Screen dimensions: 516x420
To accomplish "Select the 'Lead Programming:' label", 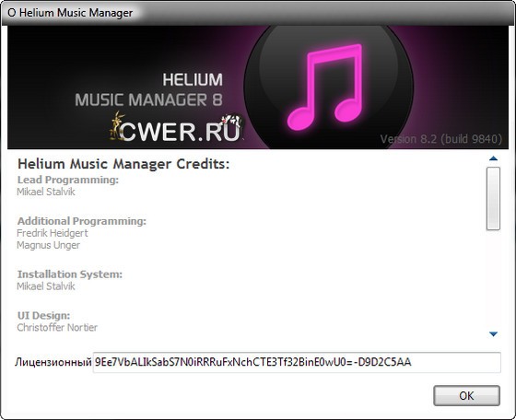I will coord(68,180).
